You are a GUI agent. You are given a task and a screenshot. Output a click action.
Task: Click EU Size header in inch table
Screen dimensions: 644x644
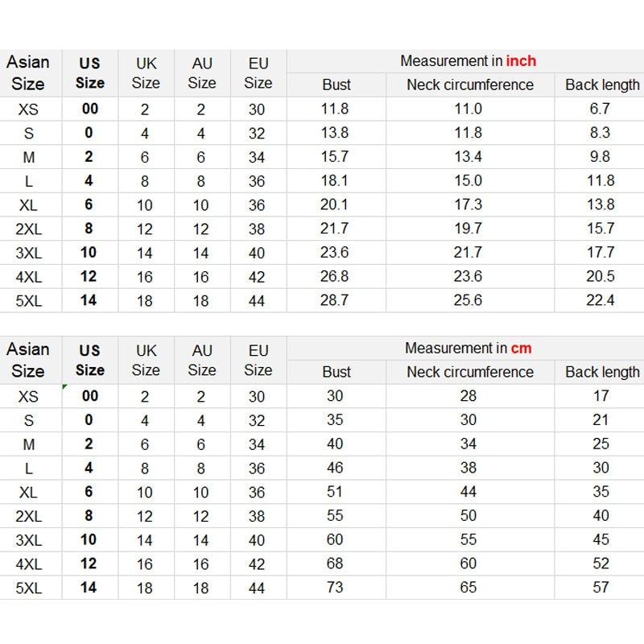coord(258,72)
